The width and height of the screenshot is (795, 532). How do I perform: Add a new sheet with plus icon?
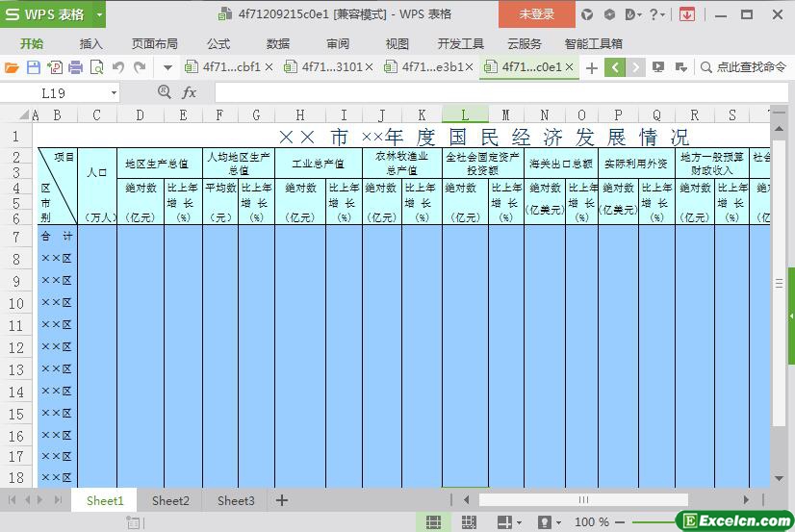tap(282, 500)
